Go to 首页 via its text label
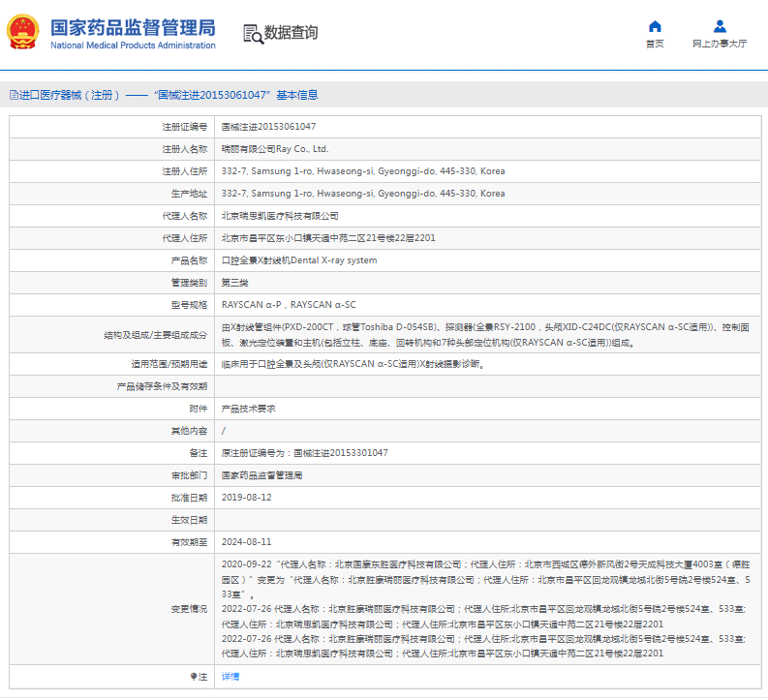Image resolution: width=768 pixels, height=700 pixels. point(655,44)
